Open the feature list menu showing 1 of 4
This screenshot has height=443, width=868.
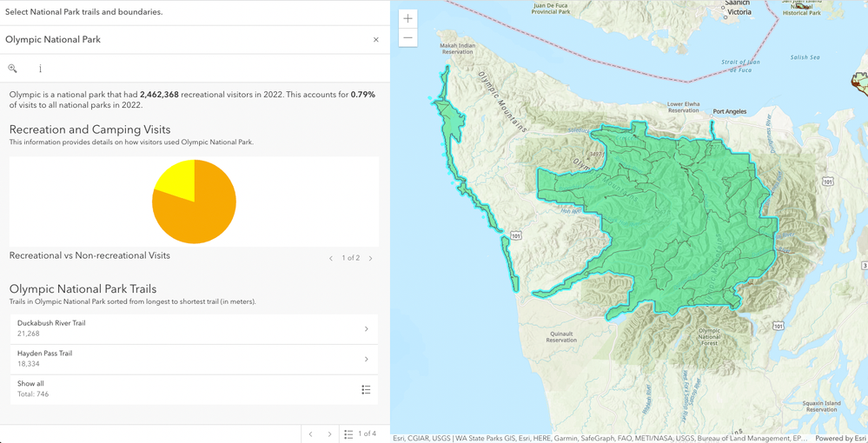pyautogui.click(x=360, y=433)
